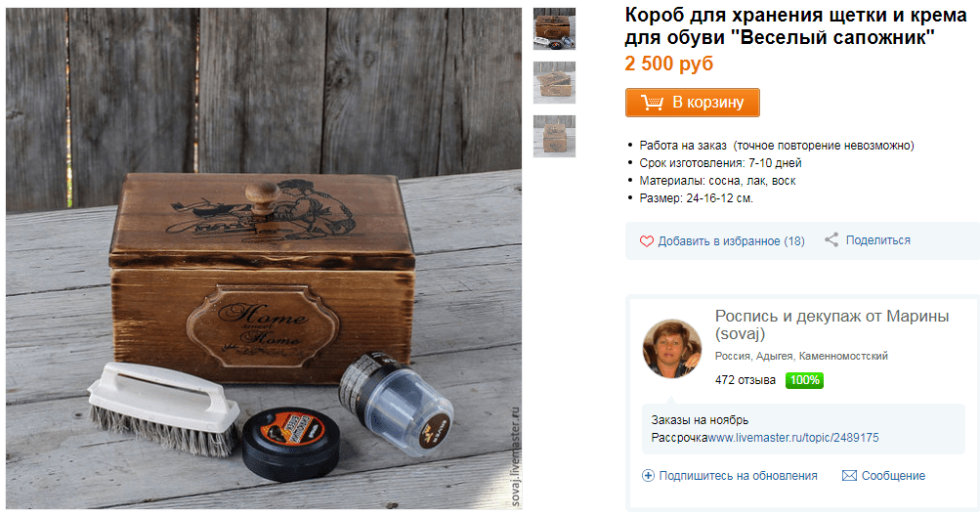Click Добавить в избранное (18) link
The height and width of the screenshot is (516, 980).
pos(731,241)
